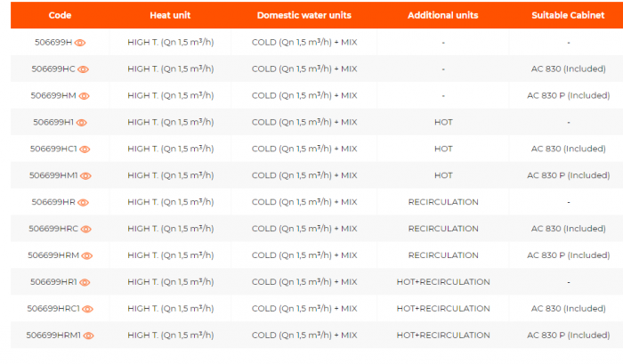Click the eye icon next to 506699H
Image resolution: width=623 pixels, height=364 pixels.
(x=80, y=43)
